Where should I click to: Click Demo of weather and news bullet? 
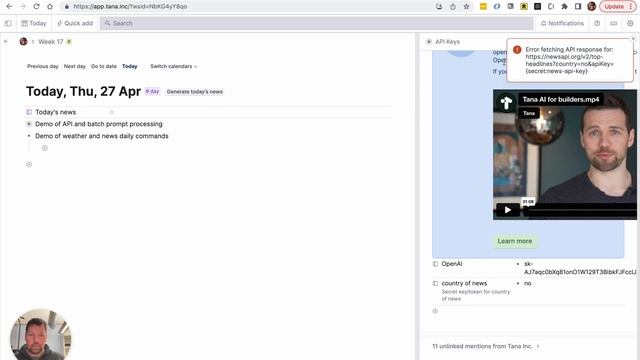[x=29, y=136]
